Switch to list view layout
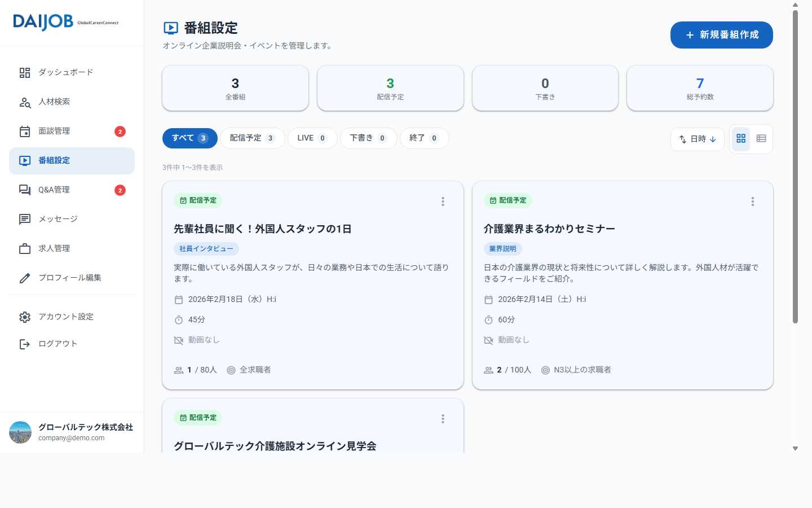The height and width of the screenshot is (508, 812). [761, 139]
